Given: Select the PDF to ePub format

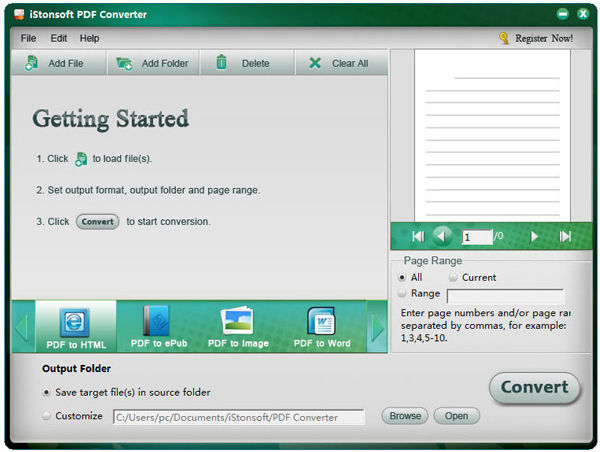Looking at the screenshot, I should tap(159, 326).
